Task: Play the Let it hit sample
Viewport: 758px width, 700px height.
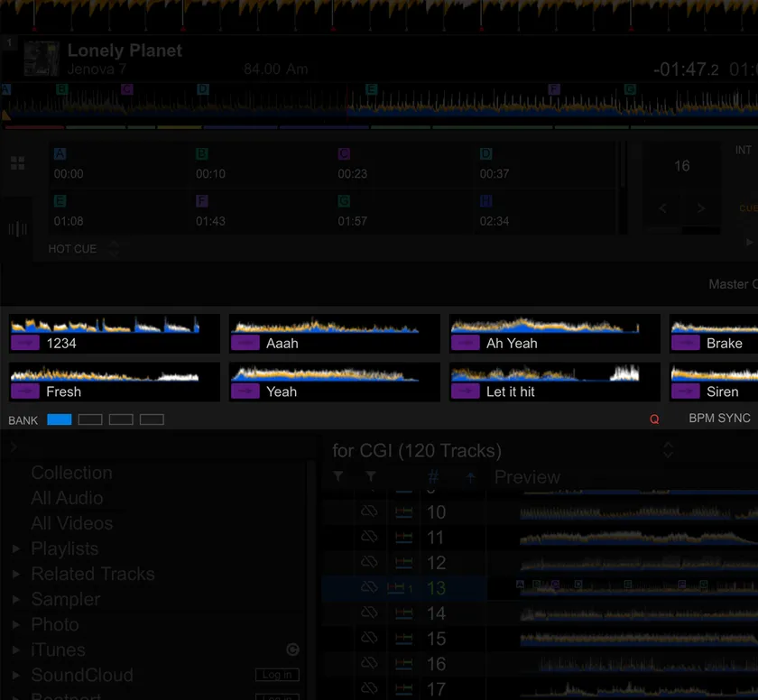Action: coord(466,391)
